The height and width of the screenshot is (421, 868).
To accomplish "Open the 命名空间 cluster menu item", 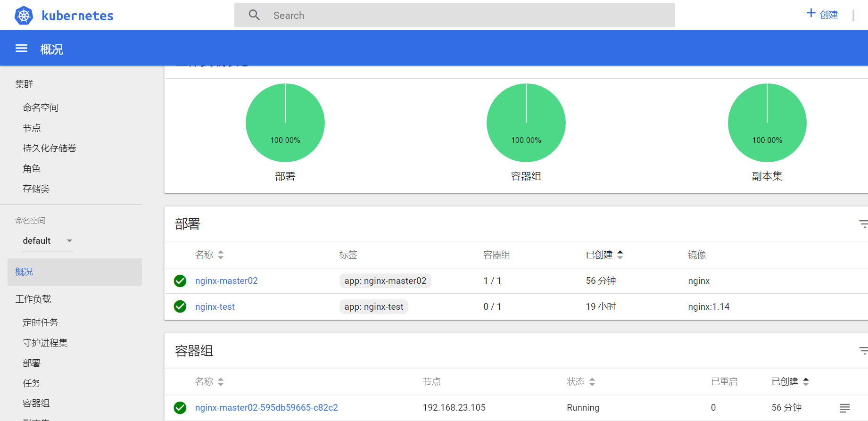I will click(x=41, y=107).
